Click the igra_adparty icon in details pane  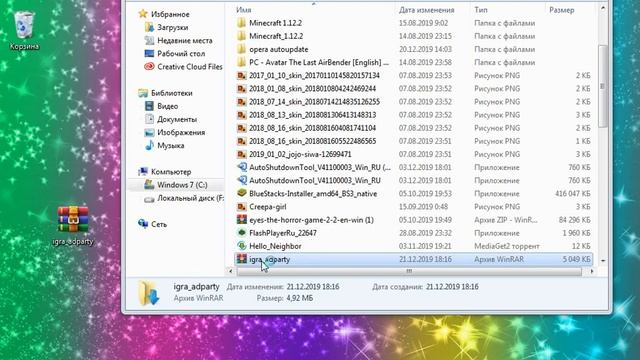click(x=148, y=293)
